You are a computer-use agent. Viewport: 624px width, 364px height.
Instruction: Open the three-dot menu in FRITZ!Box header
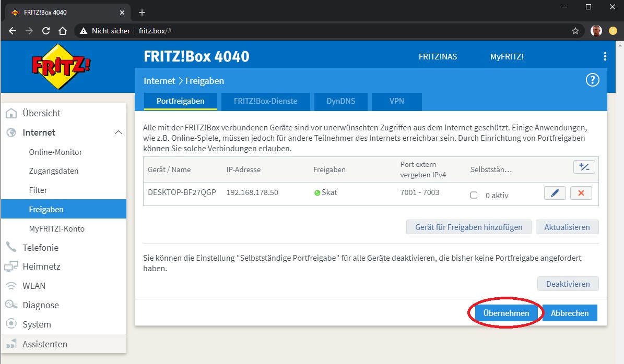coord(605,57)
